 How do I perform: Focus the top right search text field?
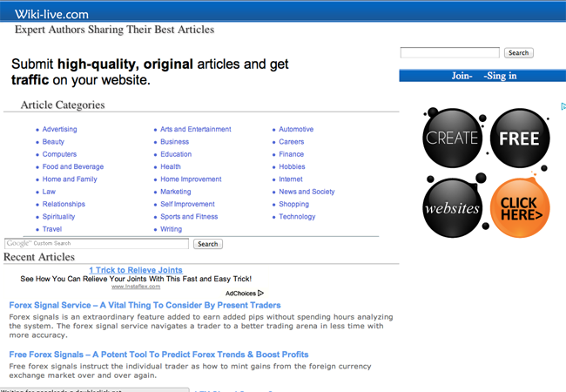click(449, 53)
